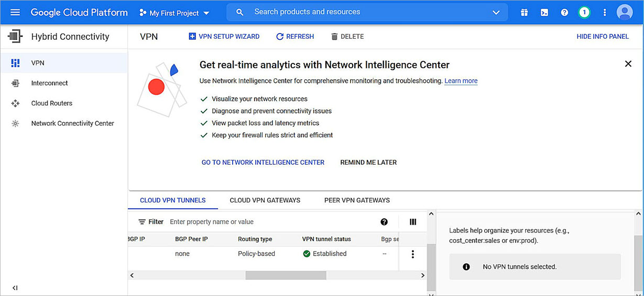Screen dimensions: 644x296
Task: Open the main navigation hamburger menu
Action: (x=15, y=13)
